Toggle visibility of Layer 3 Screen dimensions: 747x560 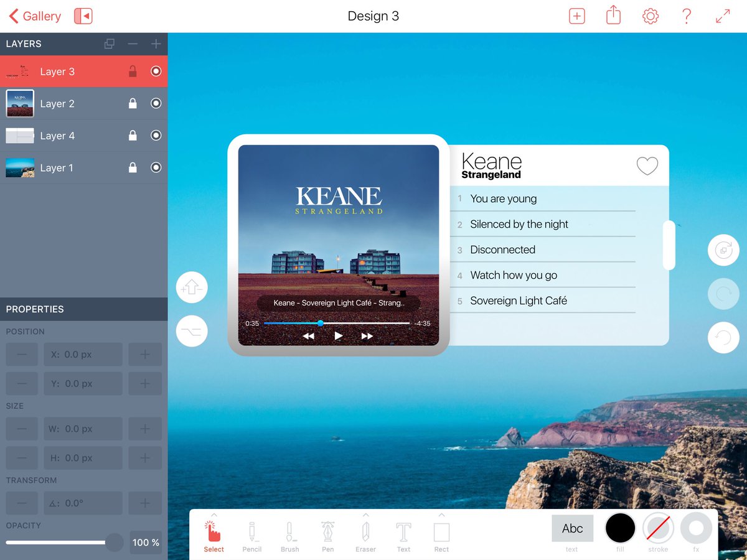pyautogui.click(x=156, y=72)
